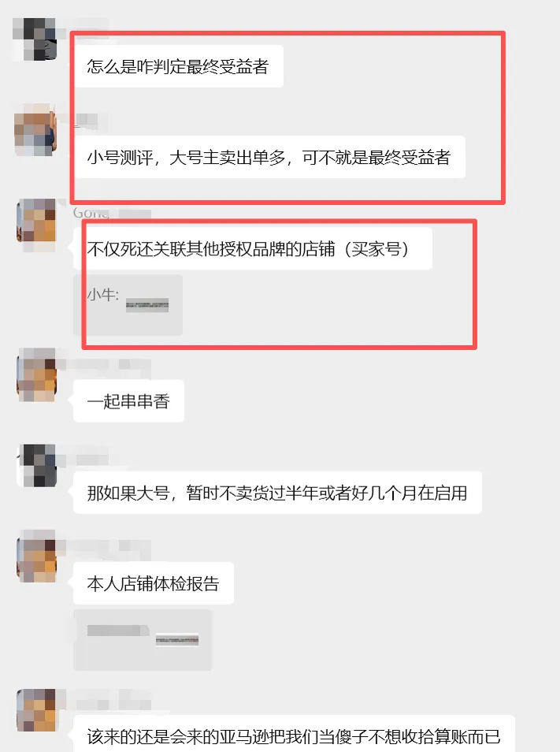This screenshot has height=752, width=560.
Task: Click the avatar beside '本人店铺体检报告' message
Action: pyautogui.click(x=37, y=557)
